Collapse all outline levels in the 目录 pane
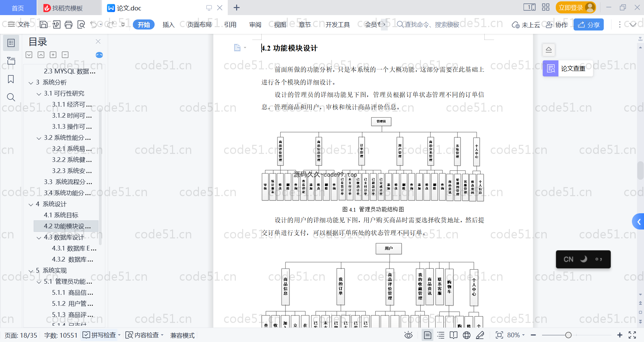This screenshot has height=342, width=644. click(x=41, y=55)
